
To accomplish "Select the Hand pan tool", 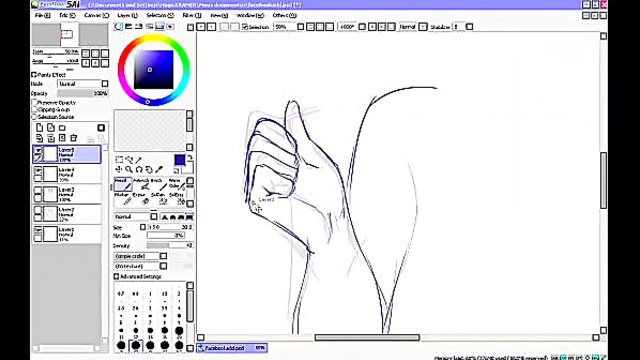I will click(149, 169).
